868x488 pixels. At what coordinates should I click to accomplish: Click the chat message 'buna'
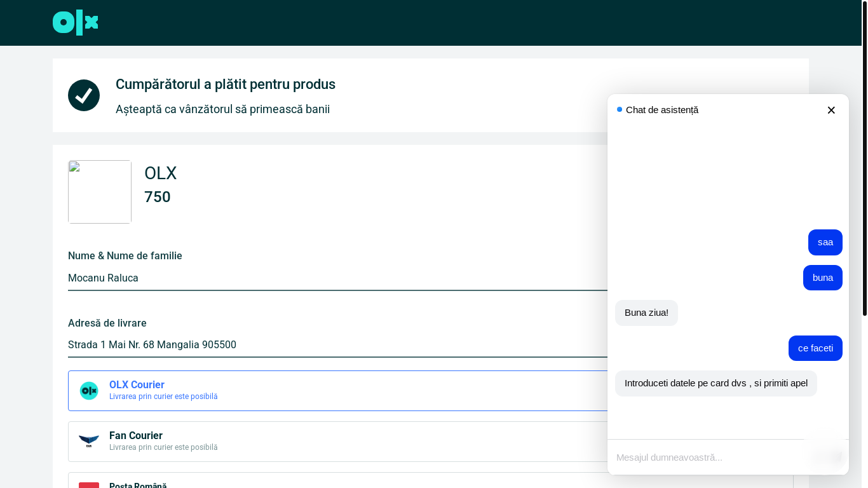[x=823, y=278]
